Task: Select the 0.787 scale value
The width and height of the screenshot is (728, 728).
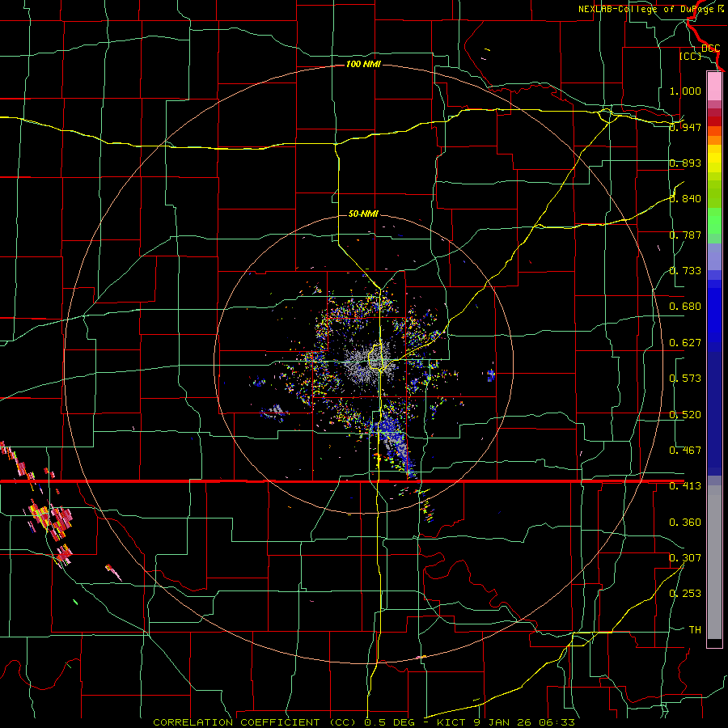Action: pyautogui.click(x=685, y=235)
